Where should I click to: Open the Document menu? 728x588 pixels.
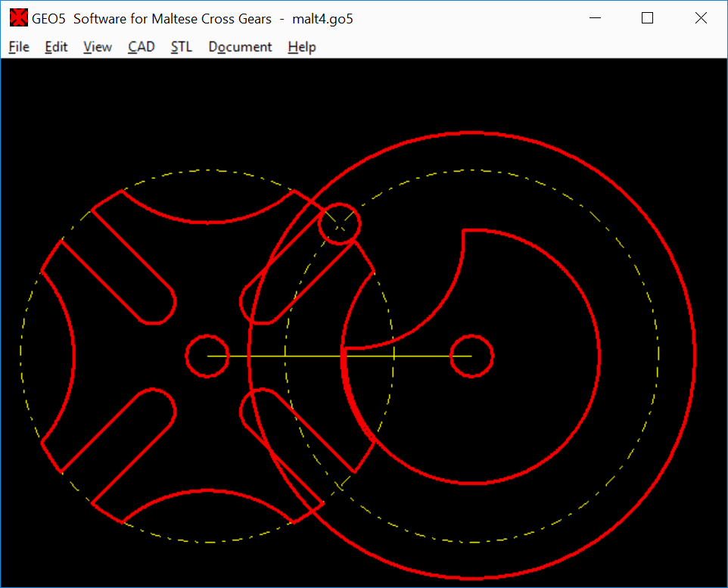[x=240, y=47]
